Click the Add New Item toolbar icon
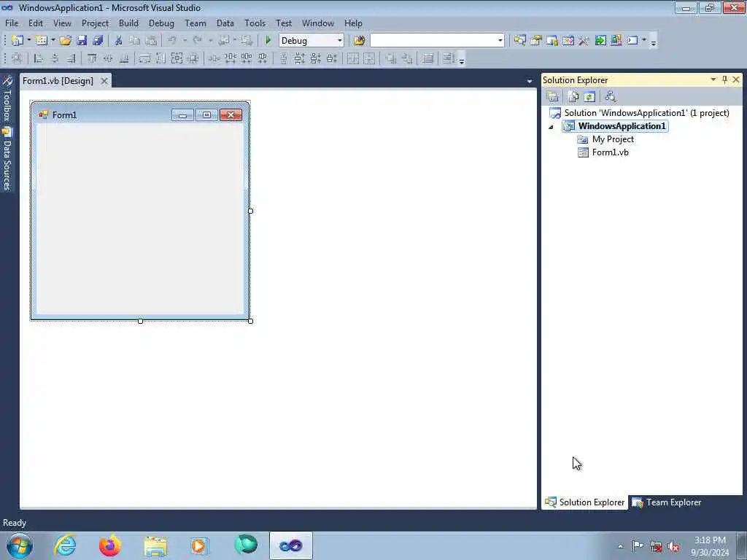Image resolution: width=747 pixels, height=560 pixels. point(42,41)
